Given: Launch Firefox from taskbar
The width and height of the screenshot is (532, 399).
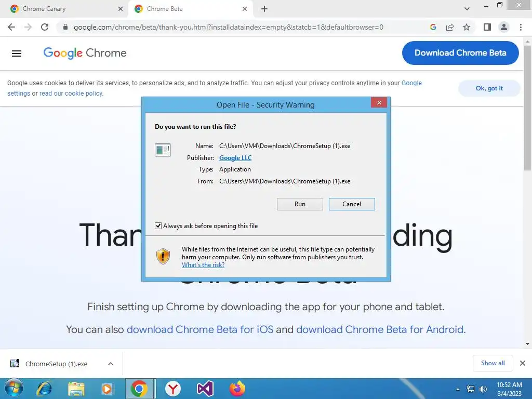Looking at the screenshot, I should pyautogui.click(x=237, y=389).
